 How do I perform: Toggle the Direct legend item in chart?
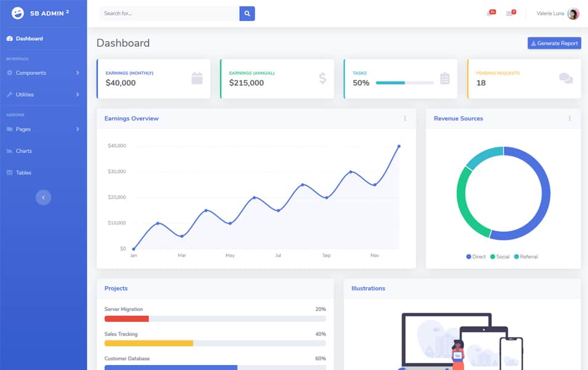476,257
